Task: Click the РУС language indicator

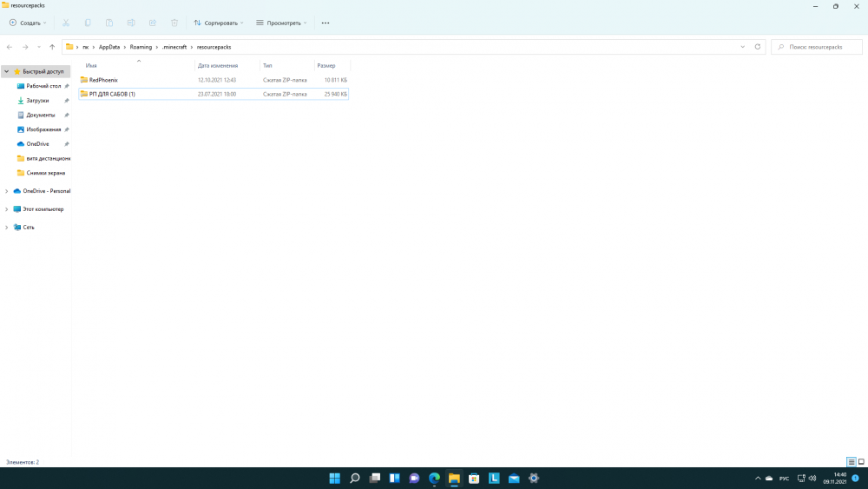Action: (x=784, y=479)
